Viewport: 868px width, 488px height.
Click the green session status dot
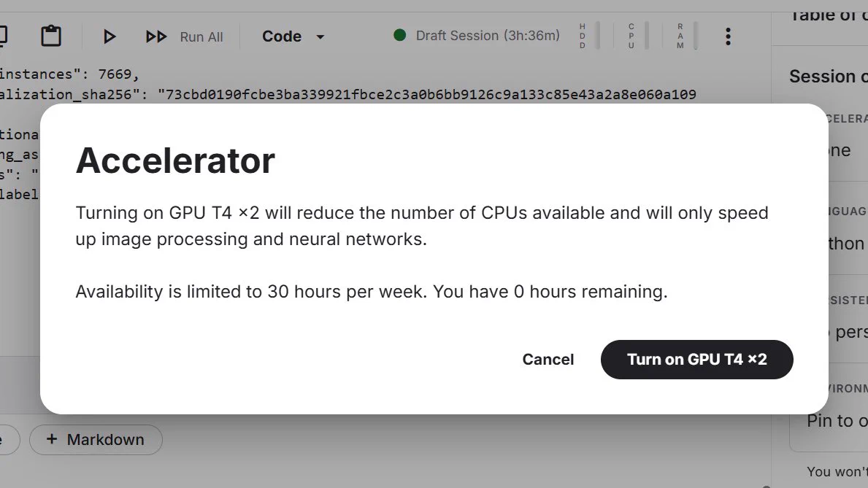pyautogui.click(x=399, y=36)
